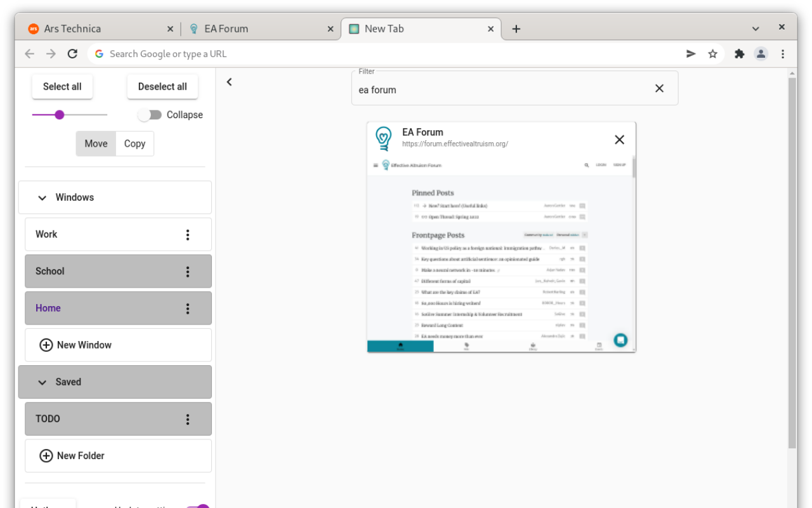Image resolution: width=812 pixels, height=508 pixels.
Task: Create a New Window
Action: [x=118, y=345]
